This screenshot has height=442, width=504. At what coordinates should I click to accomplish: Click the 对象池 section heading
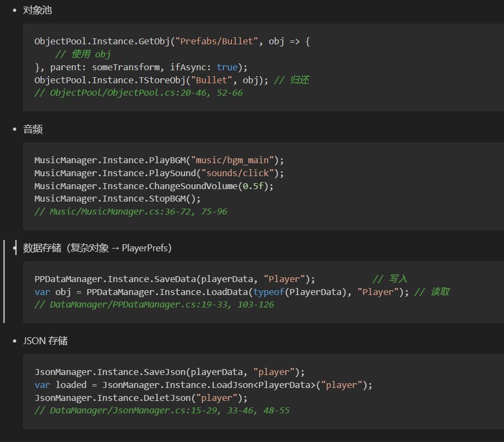coord(37,10)
